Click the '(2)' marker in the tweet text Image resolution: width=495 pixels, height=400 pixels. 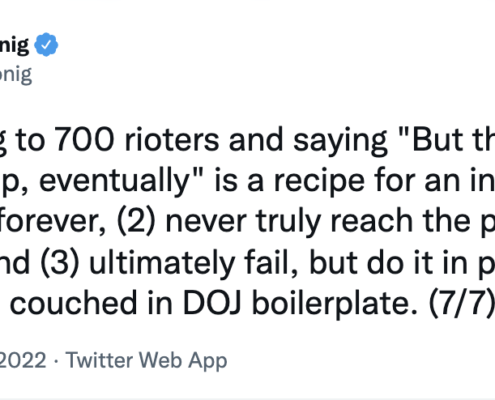pos(136,222)
